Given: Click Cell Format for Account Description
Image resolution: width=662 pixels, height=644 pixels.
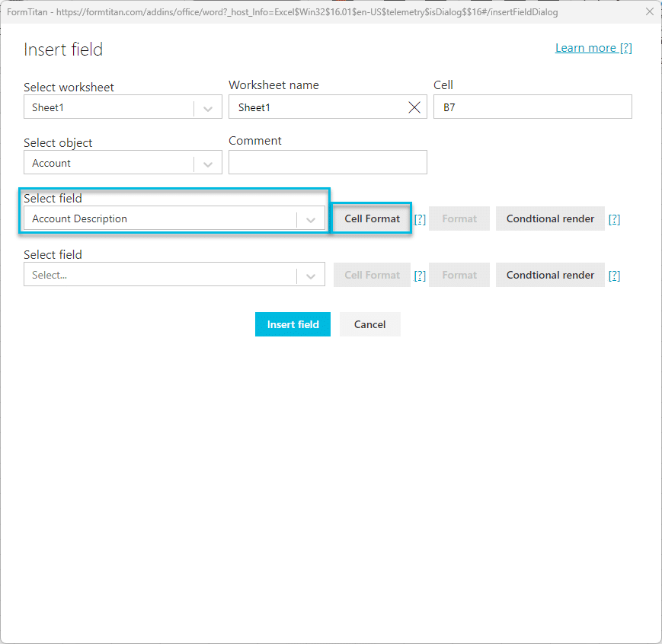Looking at the screenshot, I should pos(372,218).
